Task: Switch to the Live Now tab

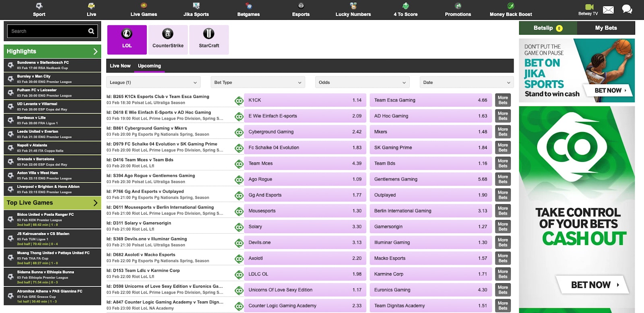Action: pyautogui.click(x=120, y=66)
